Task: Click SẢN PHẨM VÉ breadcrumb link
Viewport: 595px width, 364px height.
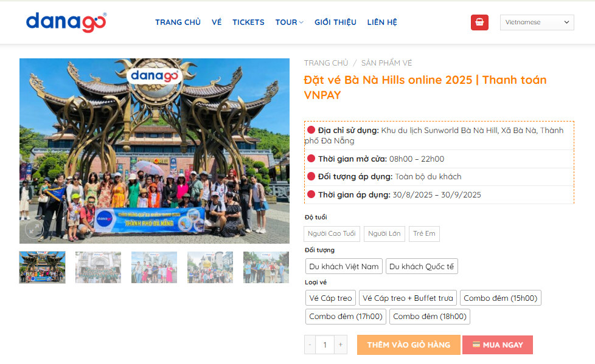Action: 386,63
